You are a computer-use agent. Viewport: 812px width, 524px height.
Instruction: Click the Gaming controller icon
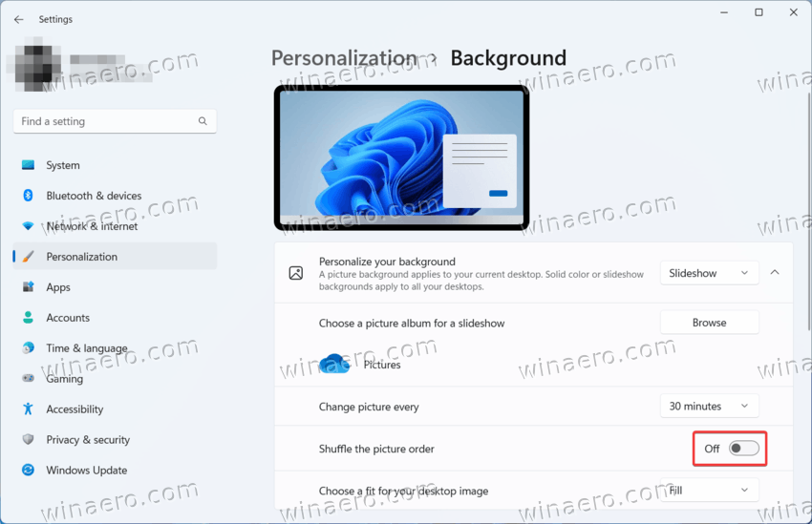(x=28, y=379)
